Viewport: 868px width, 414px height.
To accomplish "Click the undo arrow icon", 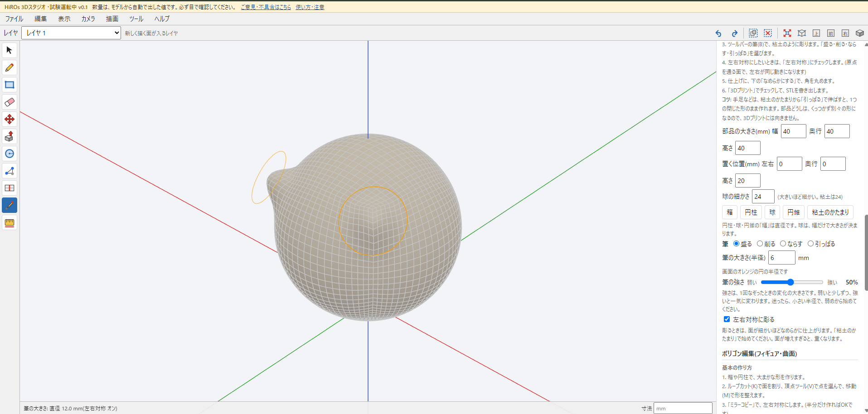I will pos(718,33).
